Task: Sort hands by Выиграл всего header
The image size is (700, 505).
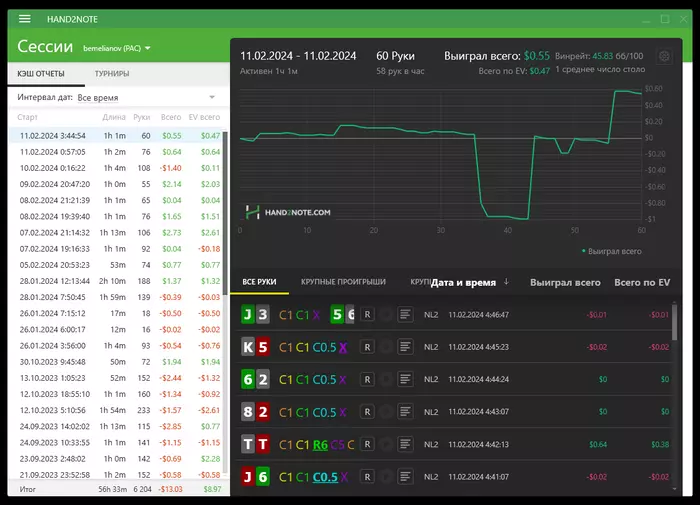Action: [565, 282]
